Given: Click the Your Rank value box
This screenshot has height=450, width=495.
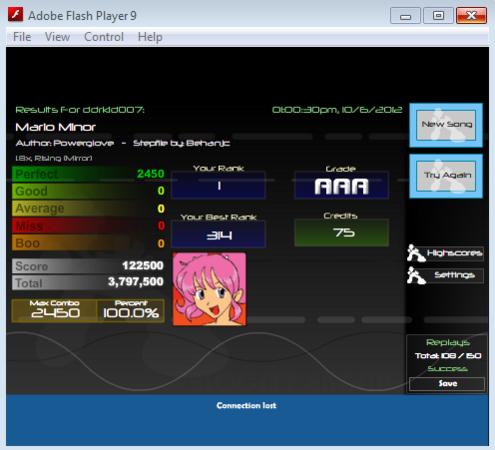Looking at the screenshot, I should (x=218, y=185).
